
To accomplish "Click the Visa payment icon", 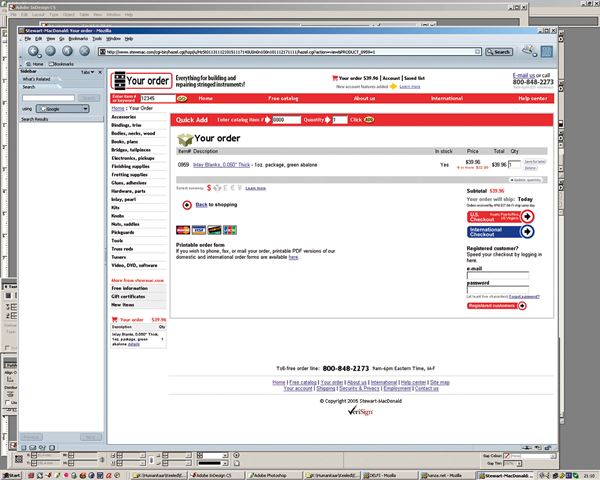I will [x=199, y=230].
